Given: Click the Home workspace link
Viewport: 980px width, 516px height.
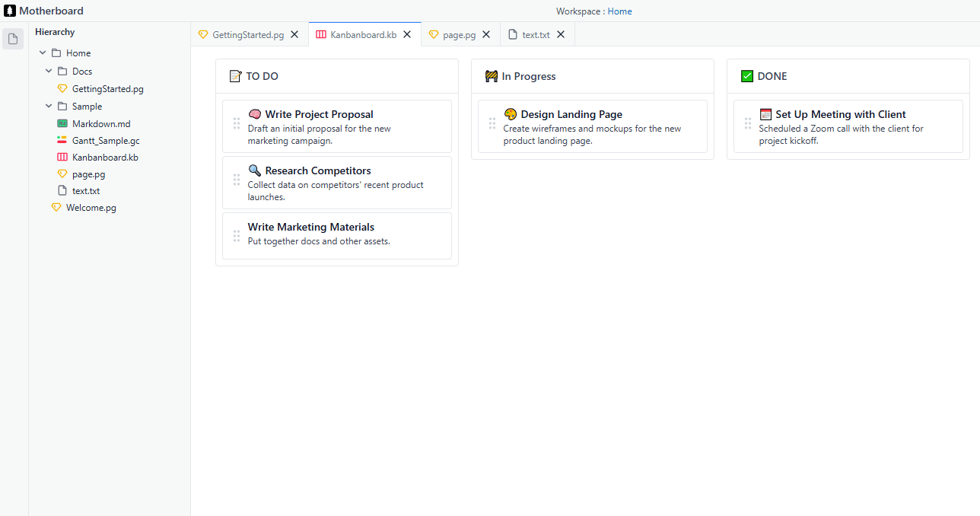Looking at the screenshot, I should tap(619, 11).
